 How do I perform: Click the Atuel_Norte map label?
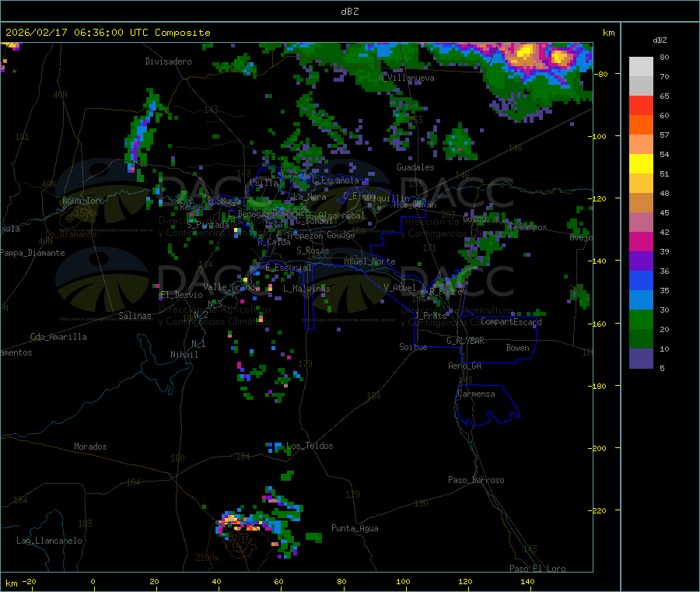pos(369,261)
